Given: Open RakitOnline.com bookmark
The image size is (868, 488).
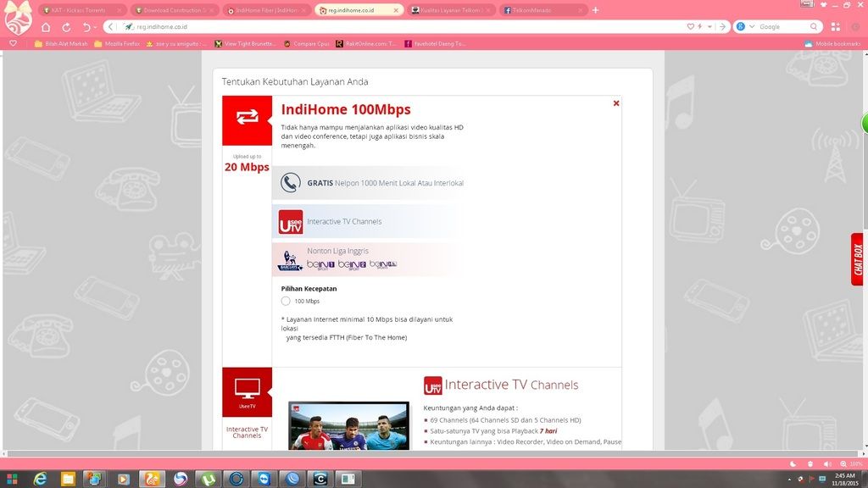Looking at the screenshot, I should (x=365, y=43).
